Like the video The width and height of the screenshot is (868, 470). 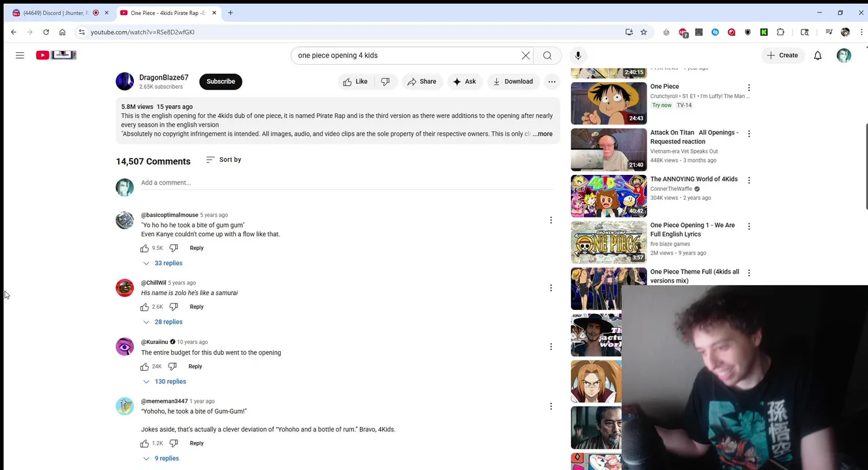tap(355, 82)
